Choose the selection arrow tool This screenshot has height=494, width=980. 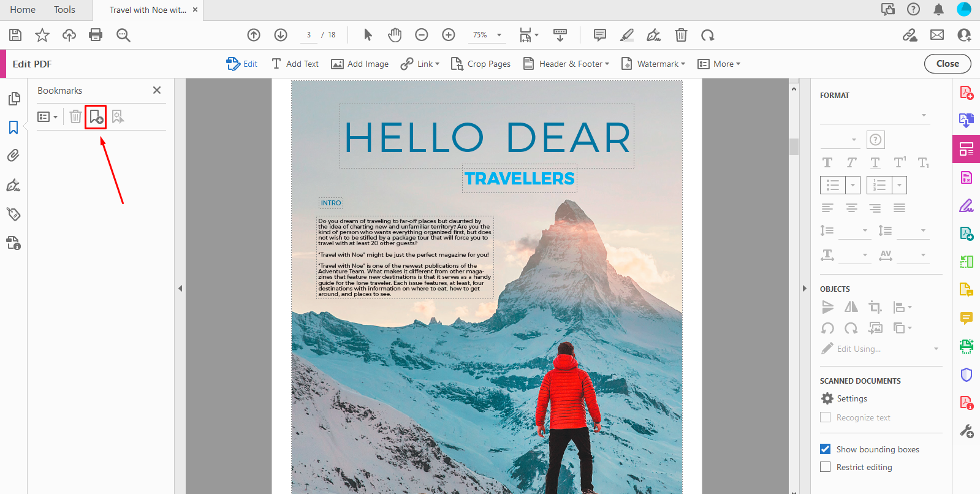(x=368, y=35)
